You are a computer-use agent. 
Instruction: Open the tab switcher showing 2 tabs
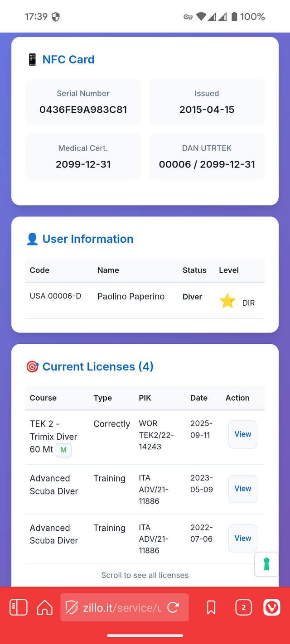click(243, 607)
